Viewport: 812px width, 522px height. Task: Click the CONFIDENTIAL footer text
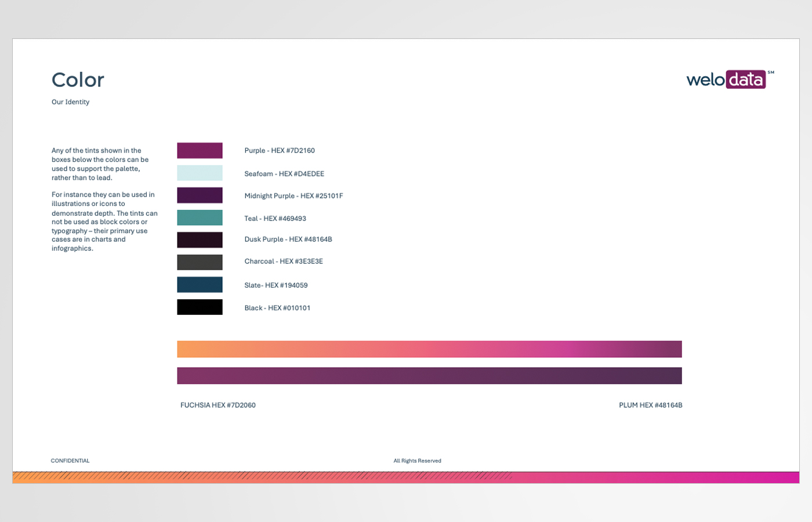tap(70, 461)
